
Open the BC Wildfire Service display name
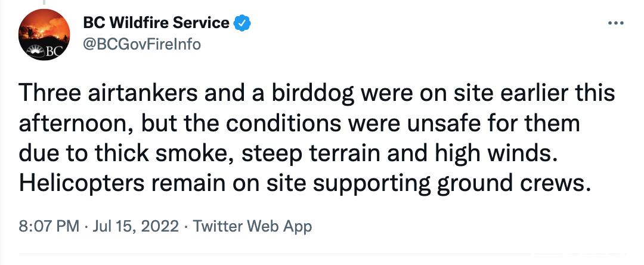click(x=156, y=23)
